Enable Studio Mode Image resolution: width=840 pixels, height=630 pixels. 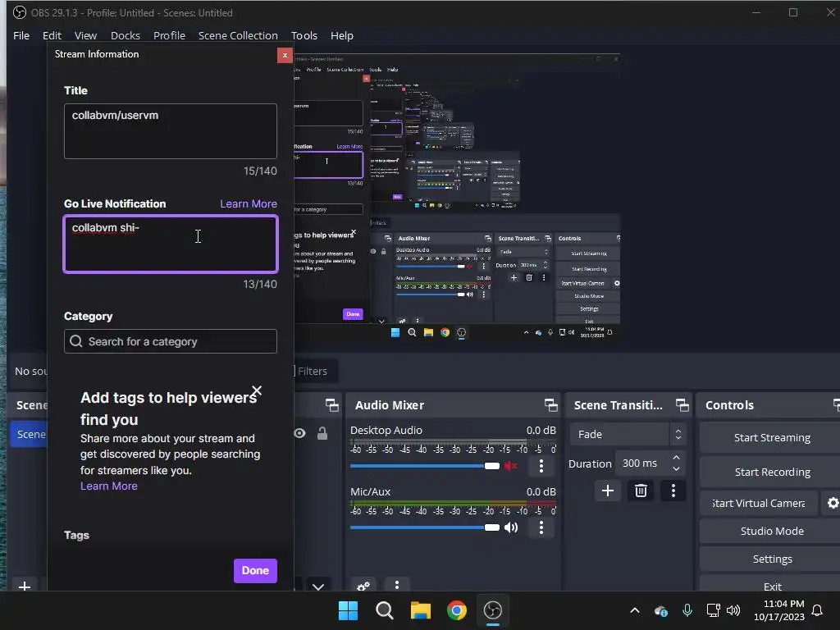pos(772,531)
